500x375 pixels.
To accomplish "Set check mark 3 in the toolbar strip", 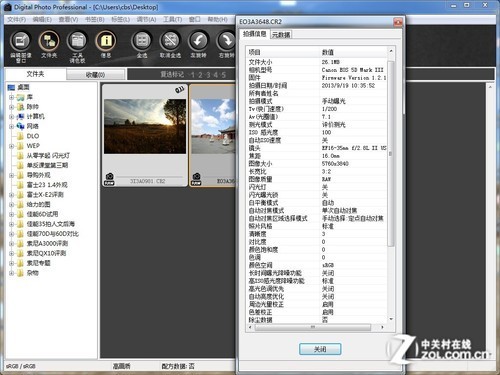I will point(208,75).
